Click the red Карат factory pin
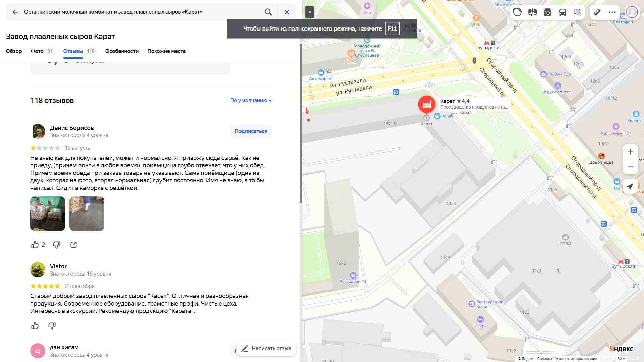 pyautogui.click(x=427, y=105)
